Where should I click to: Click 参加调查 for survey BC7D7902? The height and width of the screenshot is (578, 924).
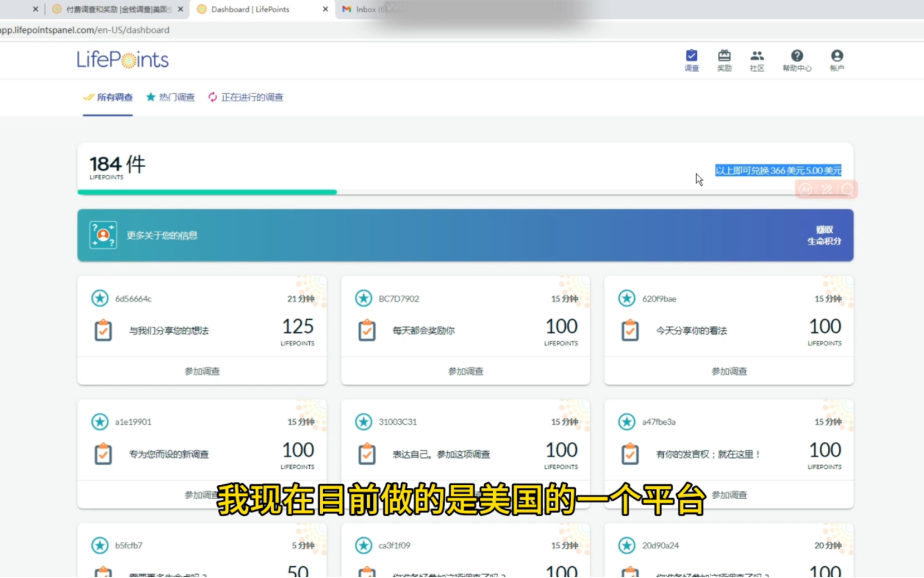point(465,371)
